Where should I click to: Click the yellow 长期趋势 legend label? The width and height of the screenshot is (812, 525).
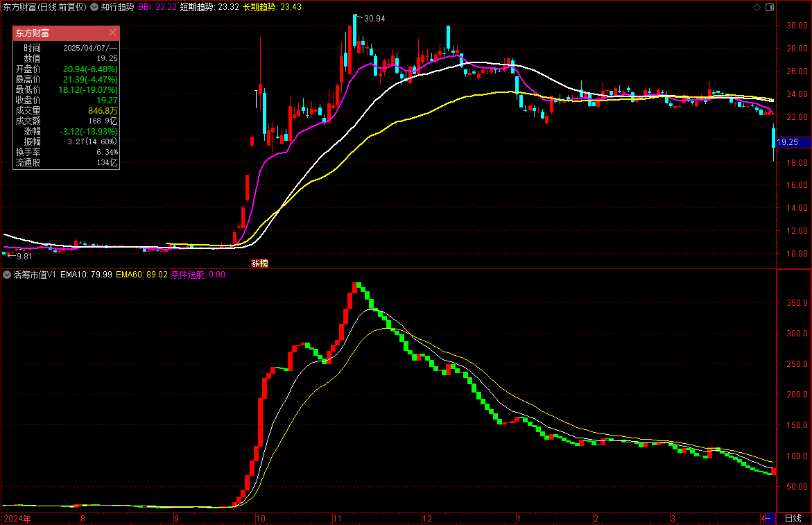point(259,7)
